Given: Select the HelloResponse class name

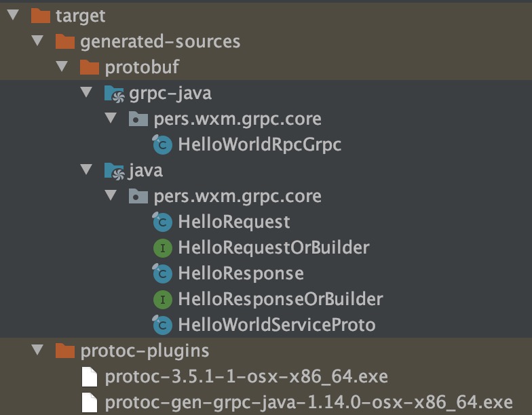Looking at the screenshot, I should point(240,273).
